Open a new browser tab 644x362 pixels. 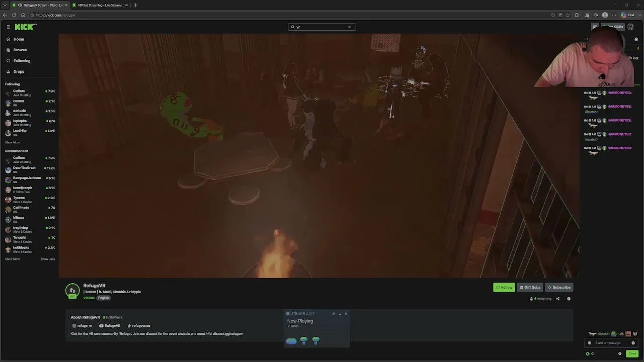[x=135, y=5]
